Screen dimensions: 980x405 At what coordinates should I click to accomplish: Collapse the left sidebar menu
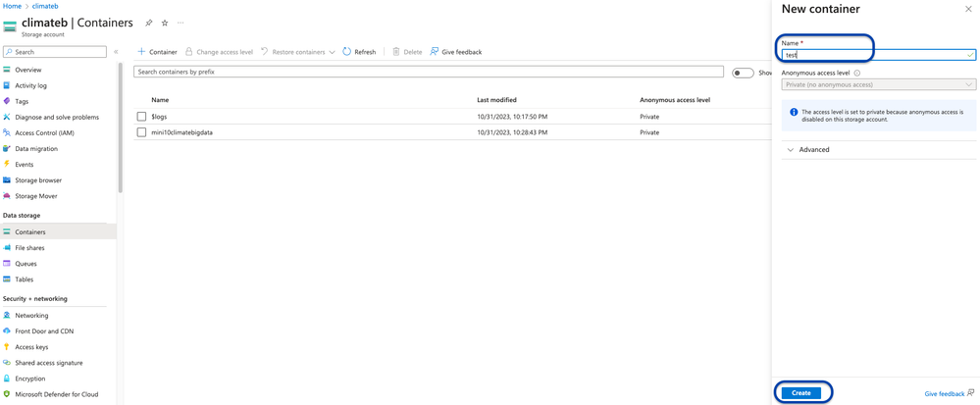(x=116, y=51)
